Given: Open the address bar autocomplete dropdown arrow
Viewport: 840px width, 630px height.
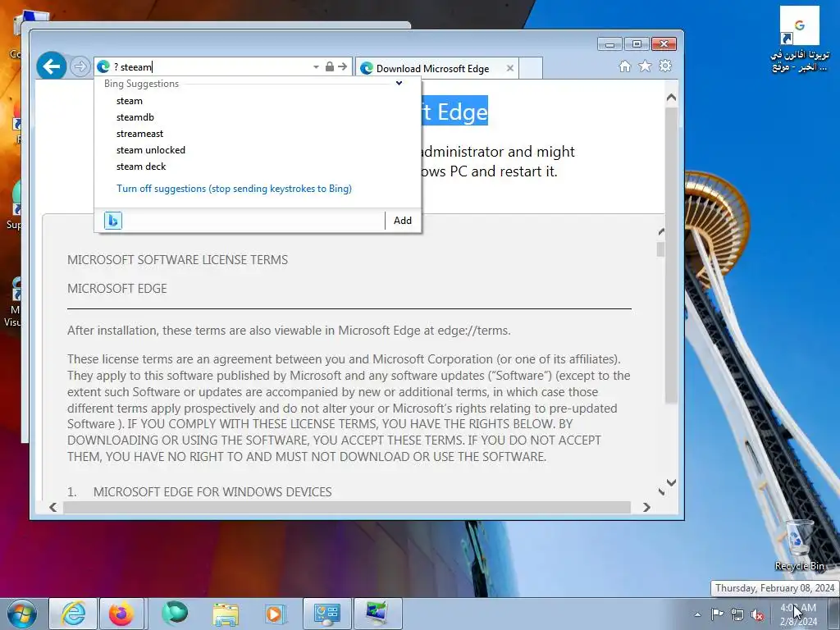Looking at the screenshot, I should tap(316, 67).
